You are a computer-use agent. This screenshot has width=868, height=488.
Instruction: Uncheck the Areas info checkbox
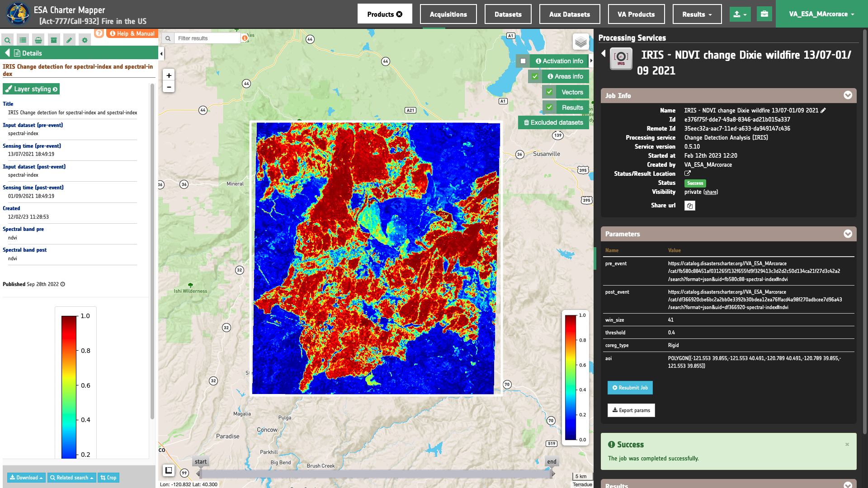(x=535, y=76)
